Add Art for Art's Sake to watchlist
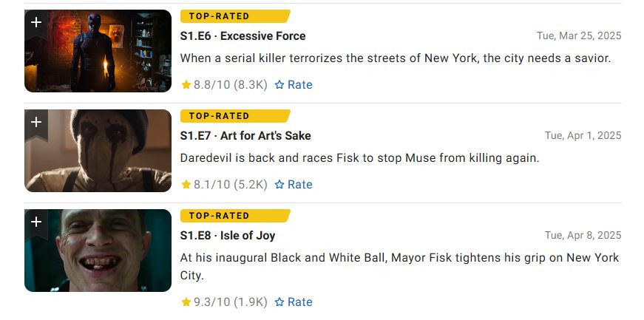Image resolution: width=644 pixels, height=320 pixels. click(x=36, y=124)
